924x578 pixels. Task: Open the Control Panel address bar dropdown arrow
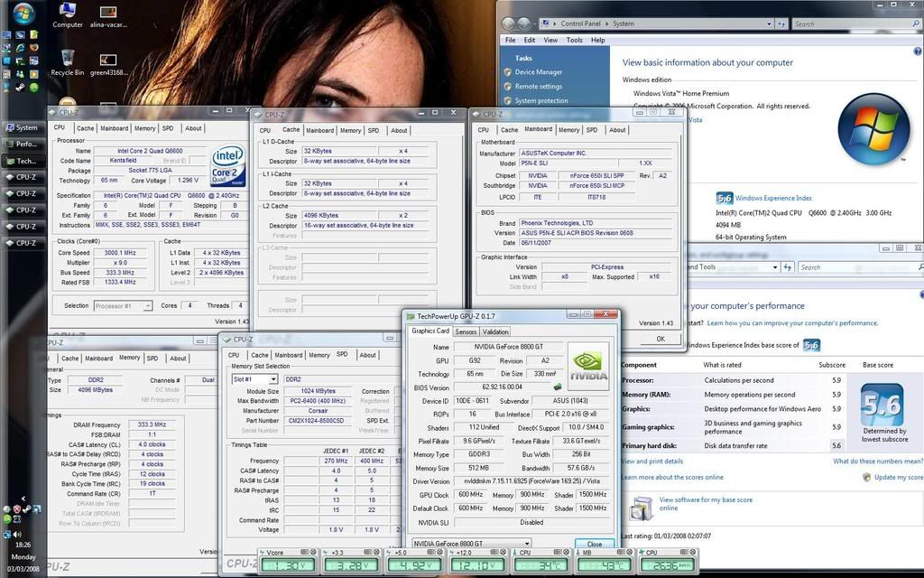[x=769, y=23]
